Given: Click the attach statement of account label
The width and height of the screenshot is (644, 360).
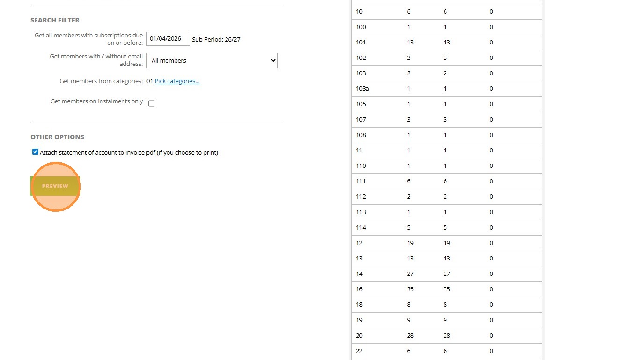Looking at the screenshot, I should point(129,153).
